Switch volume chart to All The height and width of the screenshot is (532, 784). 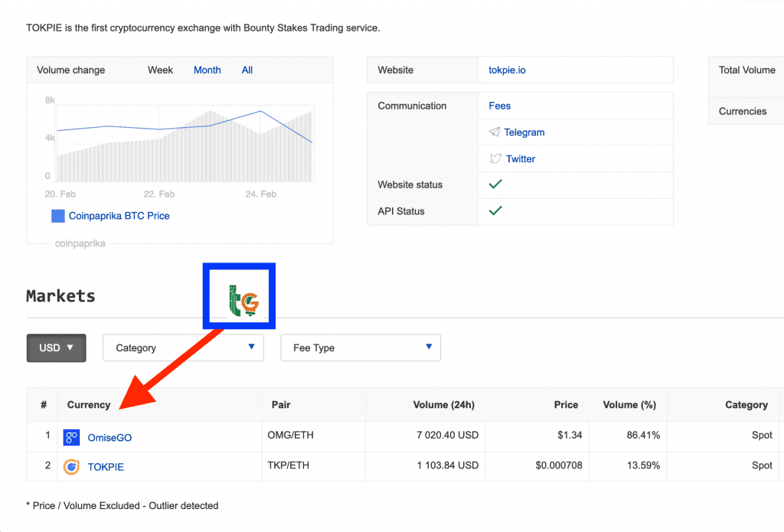247,70
